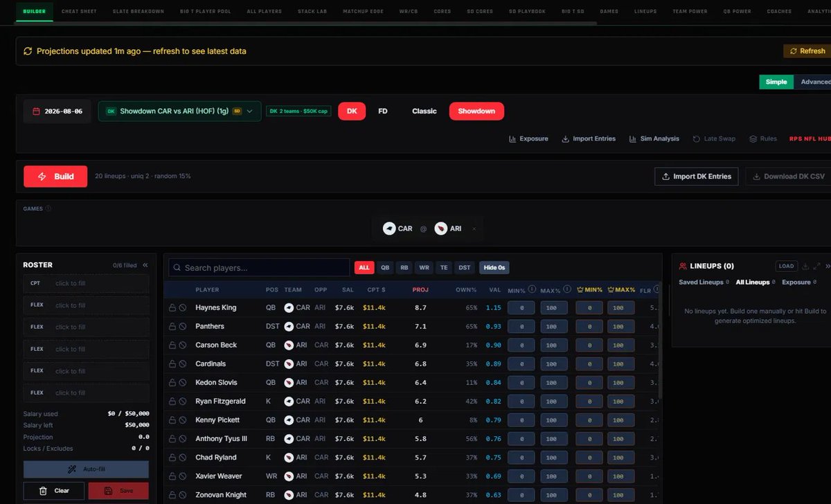Open the QB Power tab
Viewport: 831px width, 504px height.
737,11
